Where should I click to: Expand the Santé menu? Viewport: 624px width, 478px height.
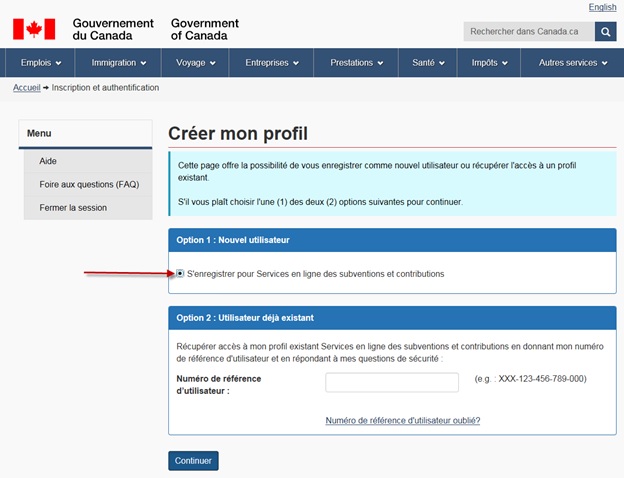click(429, 63)
